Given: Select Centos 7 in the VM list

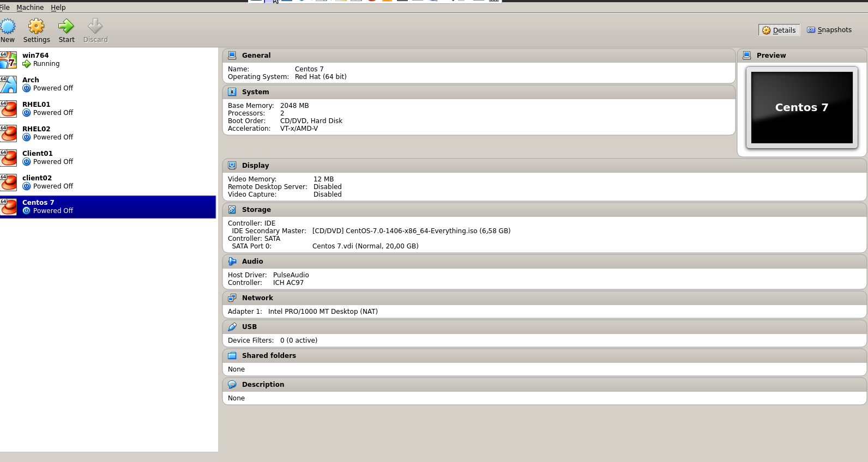Looking at the screenshot, I should coord(108,207).
